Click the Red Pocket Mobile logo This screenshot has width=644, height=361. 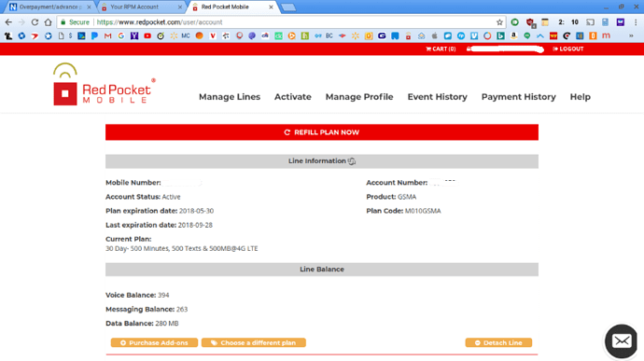(104, 84)
